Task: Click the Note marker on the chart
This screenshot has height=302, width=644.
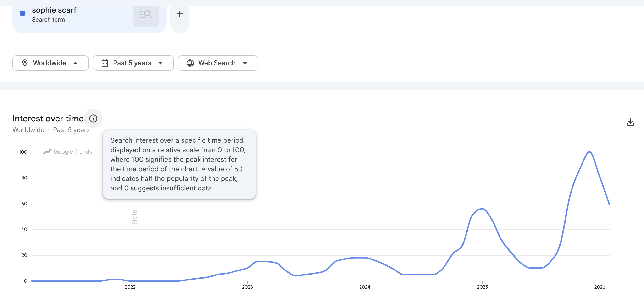Action: (134, 216)
